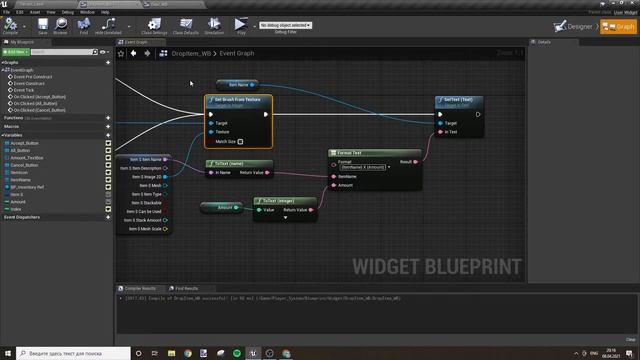Open Hide Unrelated options dropdown arrow
The image size is (640, 360).
tap(129, 27)
